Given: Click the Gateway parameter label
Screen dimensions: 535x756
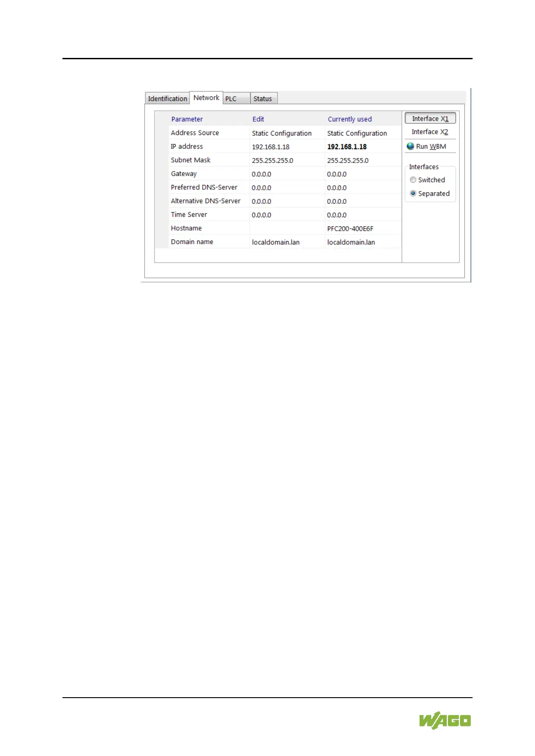Looking at the screenshot, I should (x=184, y=174).
